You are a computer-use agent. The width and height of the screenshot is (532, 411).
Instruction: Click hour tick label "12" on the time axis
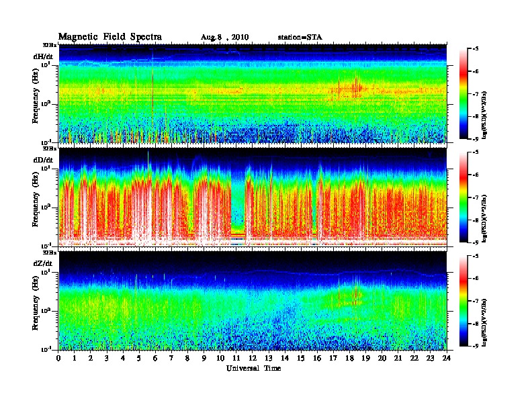point(253,359)
